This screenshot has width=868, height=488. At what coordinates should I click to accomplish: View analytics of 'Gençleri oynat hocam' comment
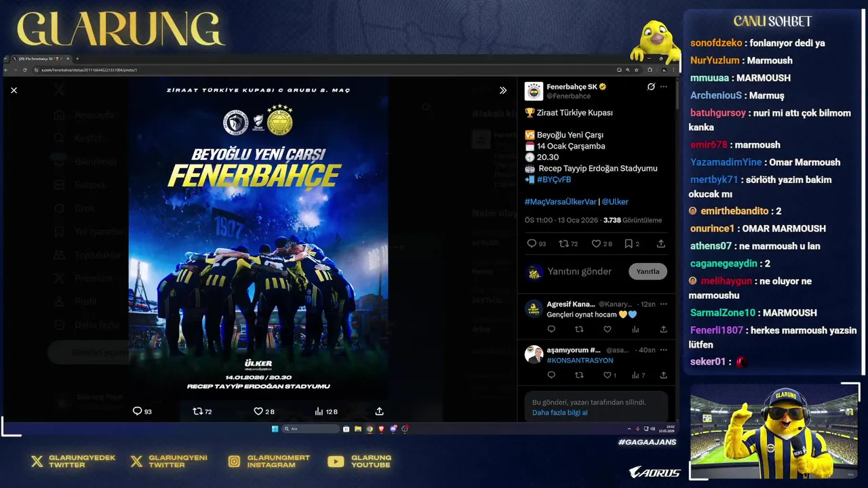tap(635, 329)
